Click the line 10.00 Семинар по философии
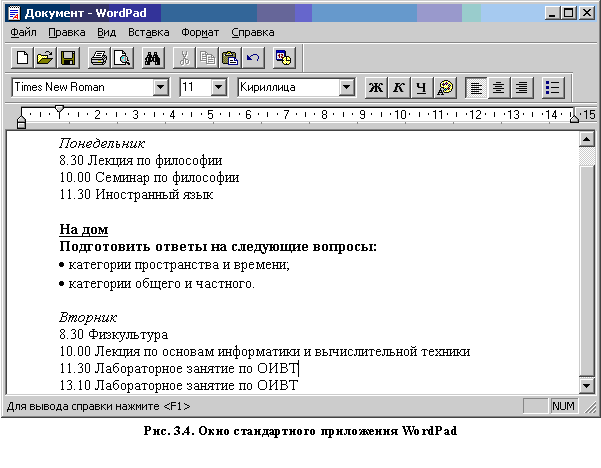This screenshot has height=468, width=601. pos(149,177)
